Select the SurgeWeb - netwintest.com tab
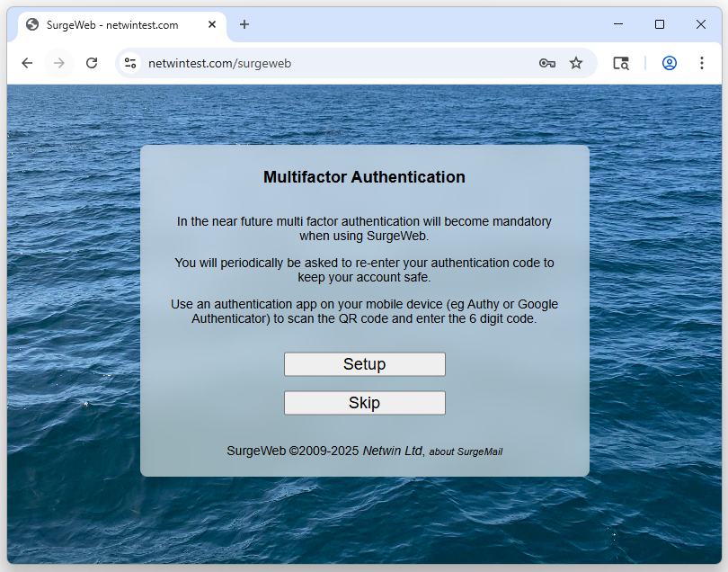Viewport: 728px width, 572px height. point(112,25)
